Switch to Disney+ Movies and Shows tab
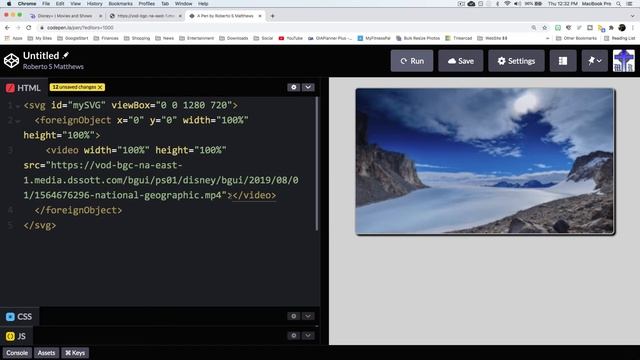The width and height of the screenshot is (640, 360). pos(65,16)
